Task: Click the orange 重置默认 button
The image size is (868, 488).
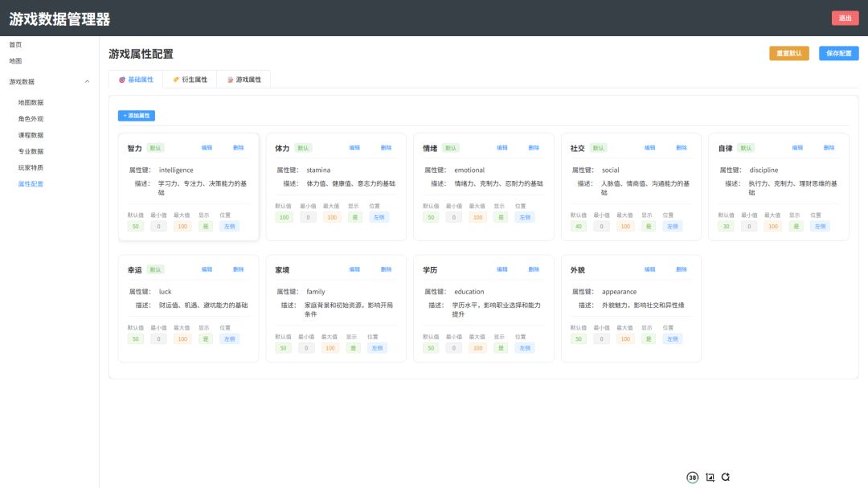Action: [x=789, y=53]
